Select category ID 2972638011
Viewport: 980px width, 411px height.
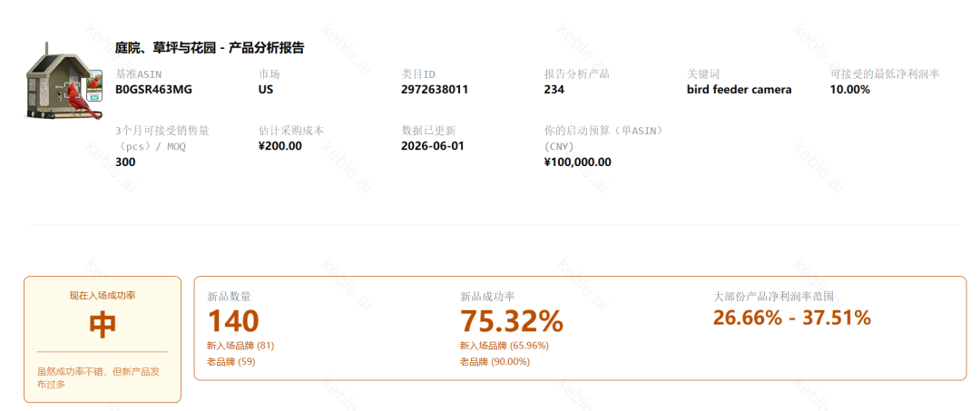coord(435,89)
